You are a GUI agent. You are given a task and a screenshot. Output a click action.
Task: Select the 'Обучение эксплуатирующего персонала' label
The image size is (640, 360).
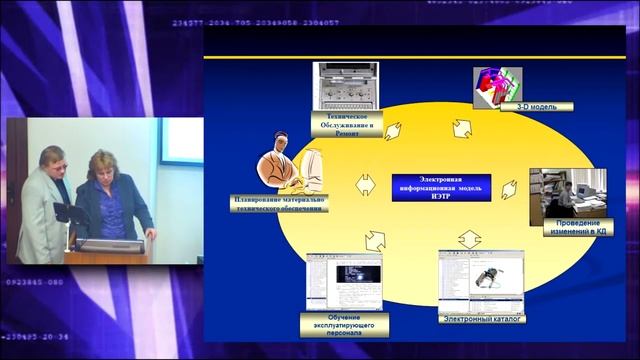pyautogui.click(x=344, y=325)
